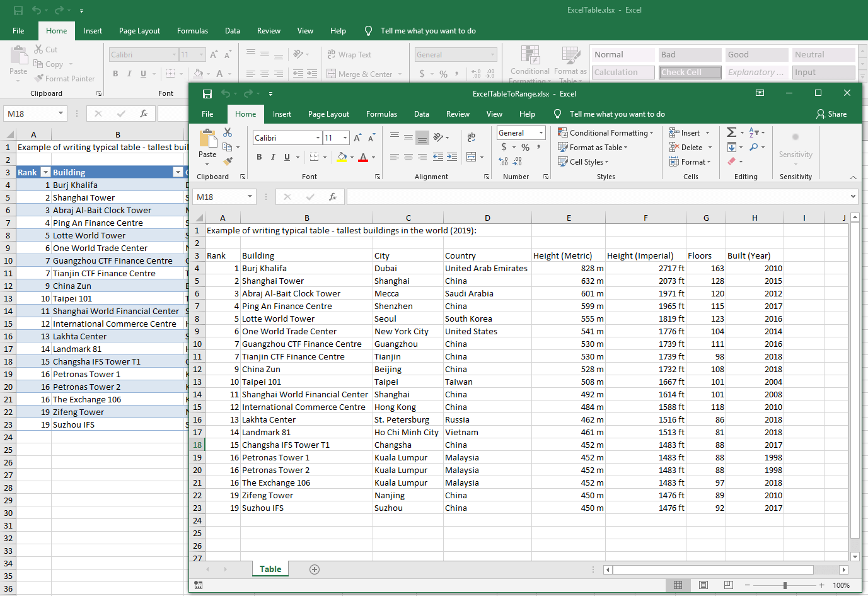868x596 pixels.
Task: Open the Calibri font name dropdown
Action: [x=318, y=137]
